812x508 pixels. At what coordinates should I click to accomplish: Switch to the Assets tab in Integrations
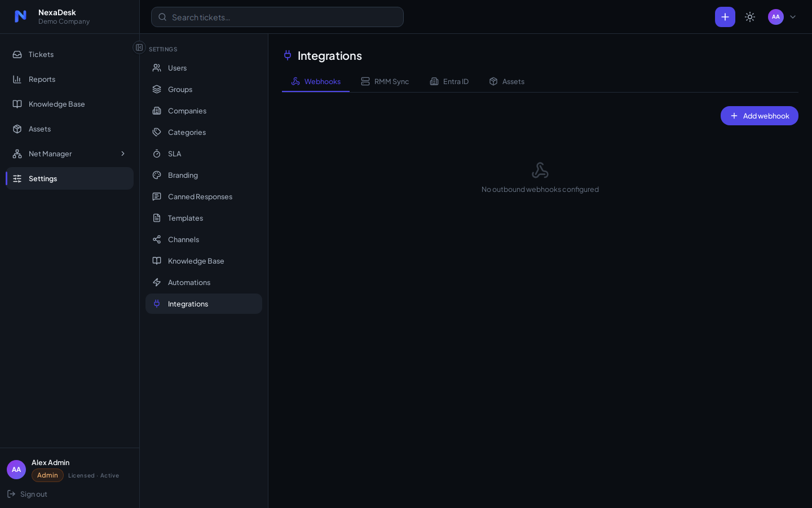(x=507, y=81)
